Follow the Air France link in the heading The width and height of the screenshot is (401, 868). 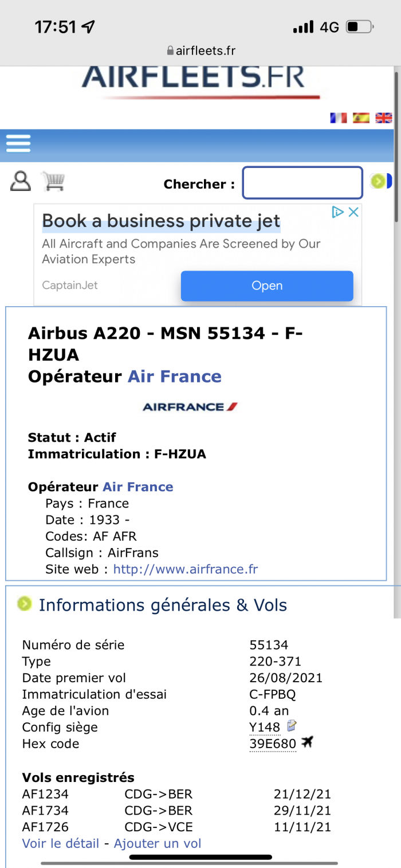tap(174, 377)
